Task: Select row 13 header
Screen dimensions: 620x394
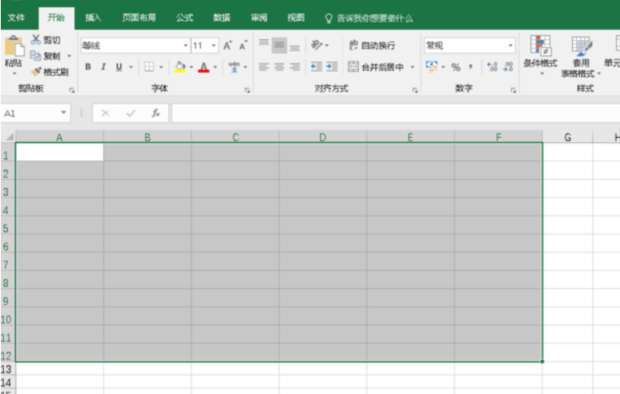Action: [x=7, y=369]
